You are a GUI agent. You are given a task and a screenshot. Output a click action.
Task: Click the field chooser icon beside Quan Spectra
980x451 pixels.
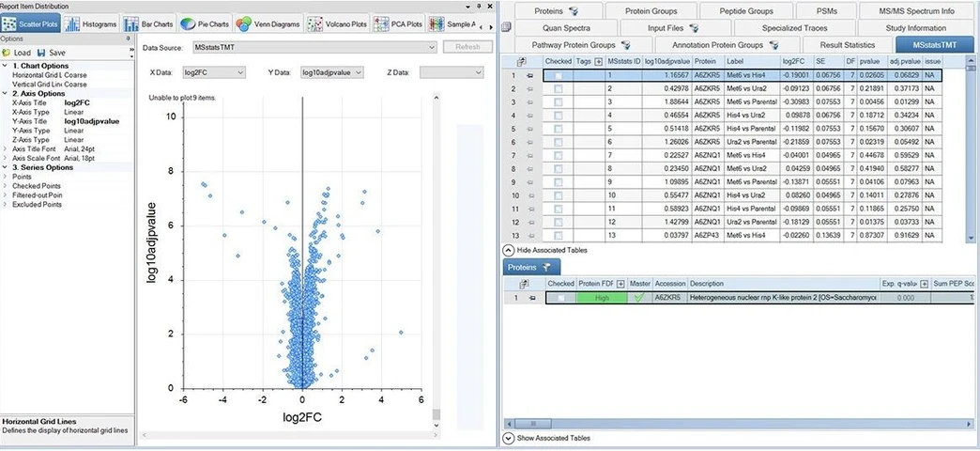coord(506,27)
